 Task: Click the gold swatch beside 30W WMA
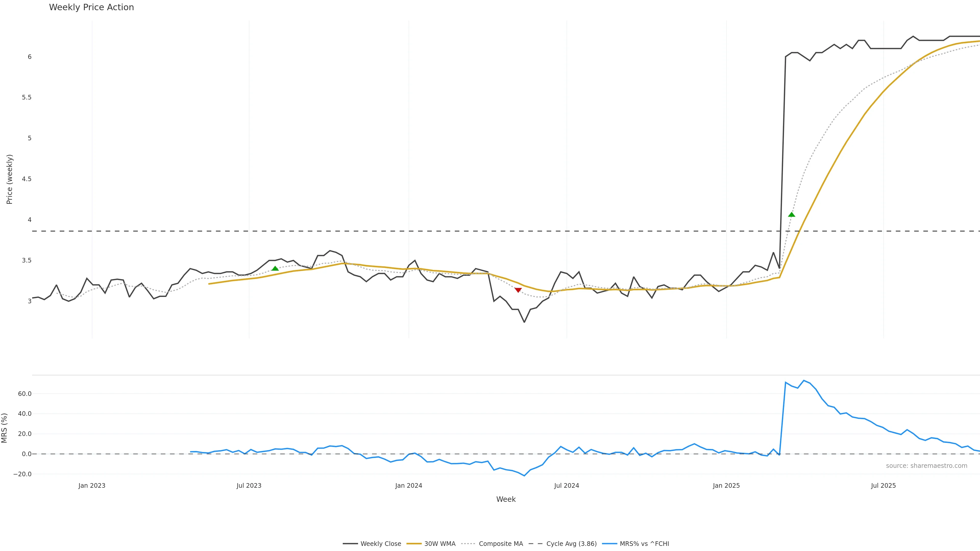(x=414, y=544)
